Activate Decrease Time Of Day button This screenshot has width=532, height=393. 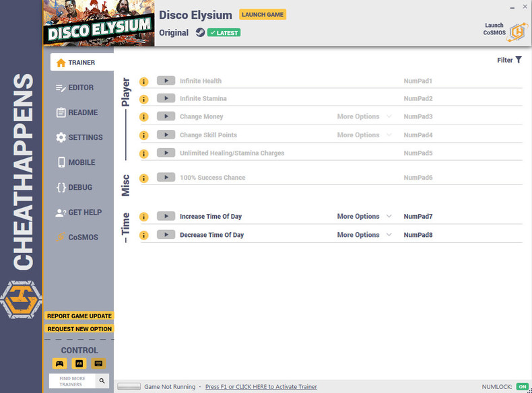click(166, 235)
